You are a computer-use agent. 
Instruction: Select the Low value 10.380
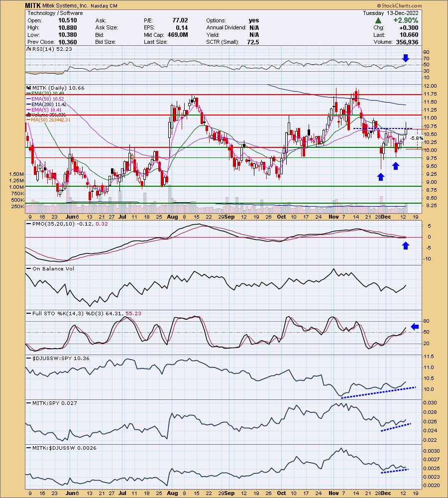pyautogui.click(x=67, y=35)
